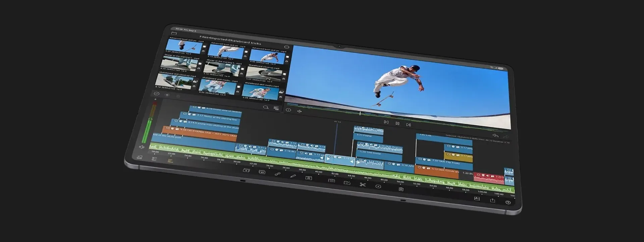Click the link clips chain icon
This screenshot has height=242, width=644.
[x=277, y=174]
